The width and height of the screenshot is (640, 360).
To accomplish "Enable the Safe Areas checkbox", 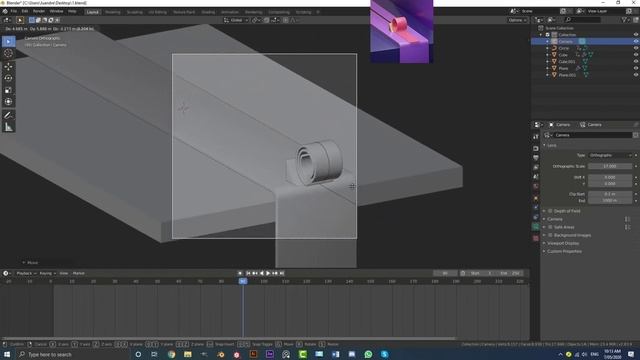I will [x=550, y=227].
